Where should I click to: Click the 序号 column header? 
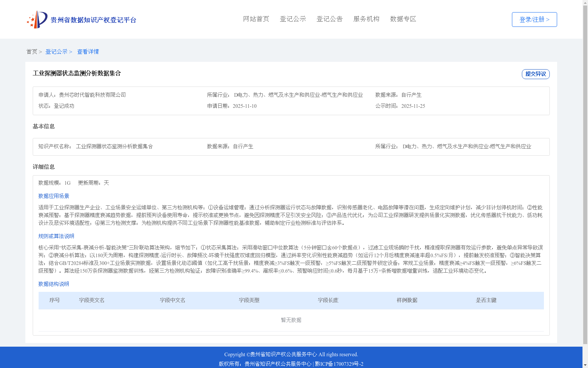point(54,300)
